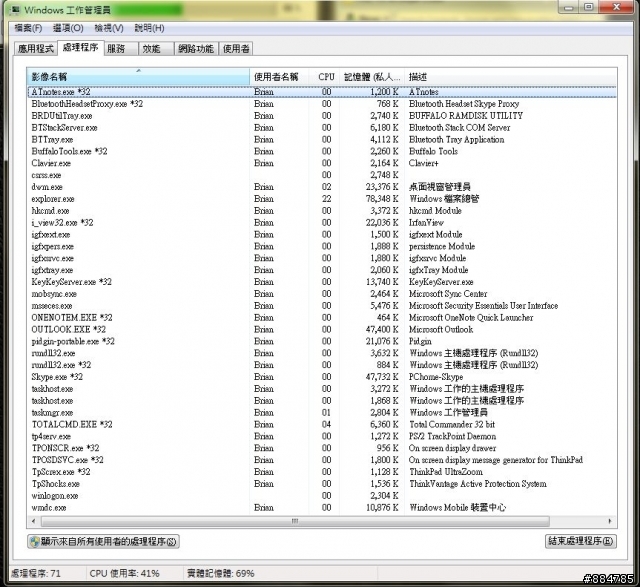Viewport: 640px width, 587px height.
Task: Select i_view32.exe *32 process
Action: 322,222
